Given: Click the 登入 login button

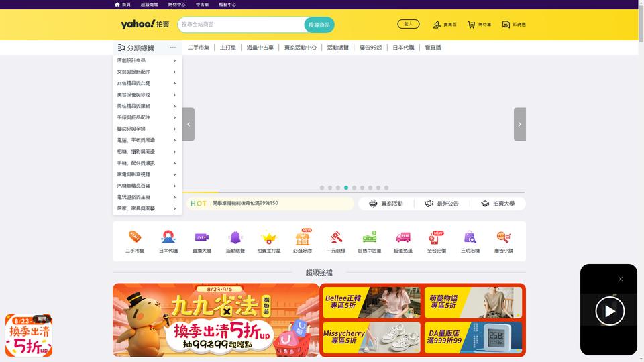Looking at the screenshot, I should point(409,24).
